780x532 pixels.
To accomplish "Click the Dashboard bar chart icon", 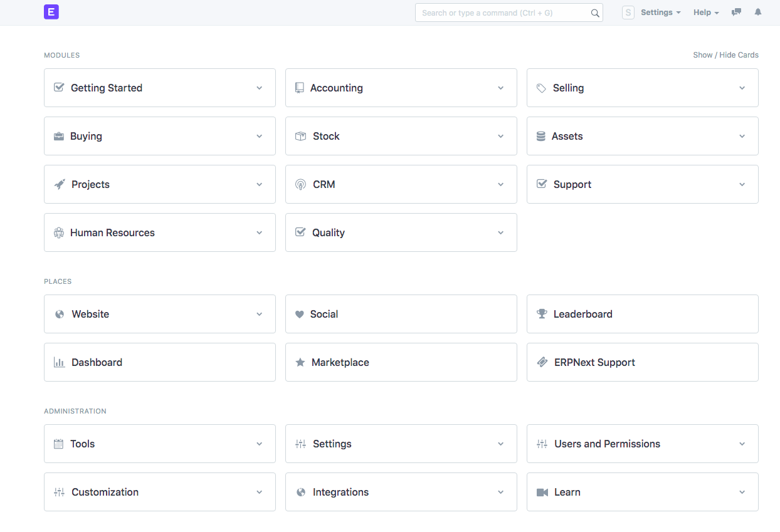I will point(60,362).
